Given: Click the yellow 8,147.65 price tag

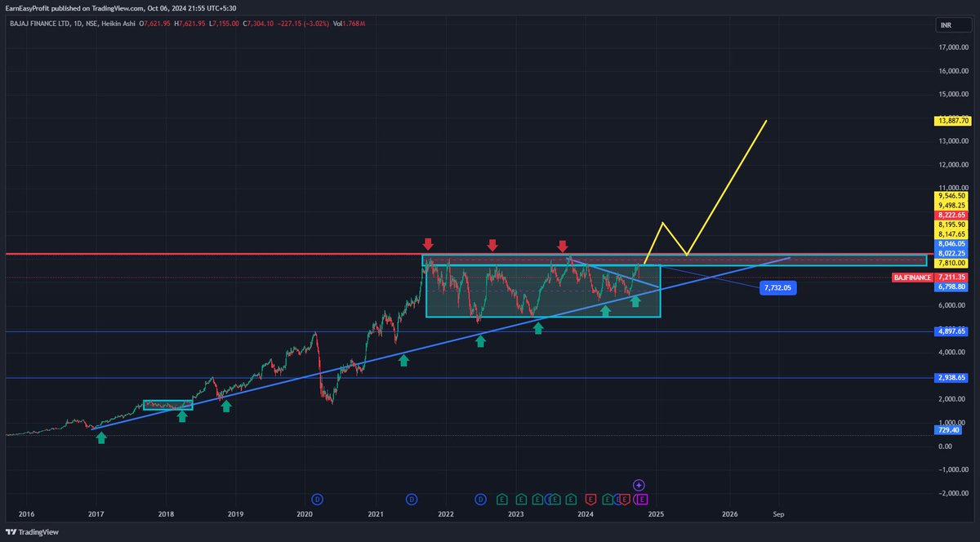Looking at the screenshot, I should click(951, 233).
